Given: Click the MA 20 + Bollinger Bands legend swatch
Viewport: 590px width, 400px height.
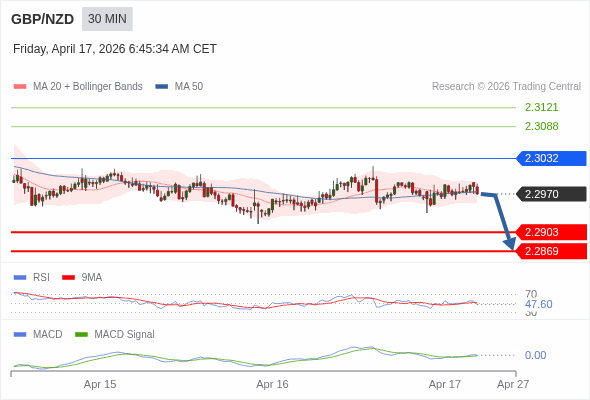Looking at the screenshot, I should [20, 87].
